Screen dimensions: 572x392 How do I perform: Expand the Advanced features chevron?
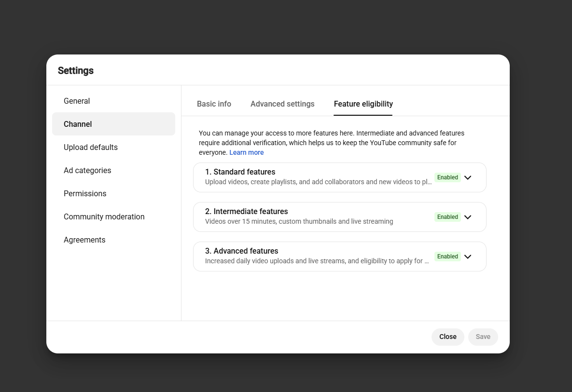click(x=468, y=257)
